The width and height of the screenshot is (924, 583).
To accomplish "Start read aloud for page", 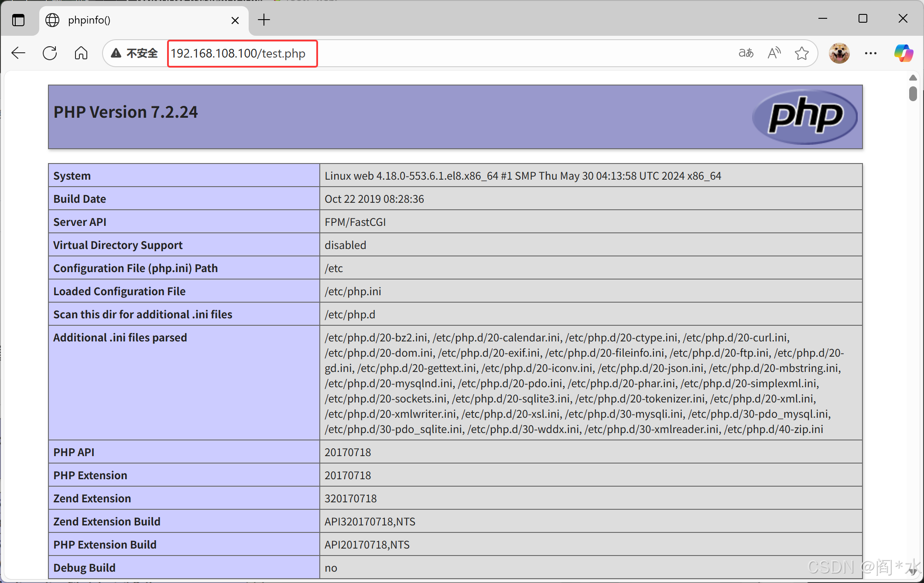I will tap(774, 53).
